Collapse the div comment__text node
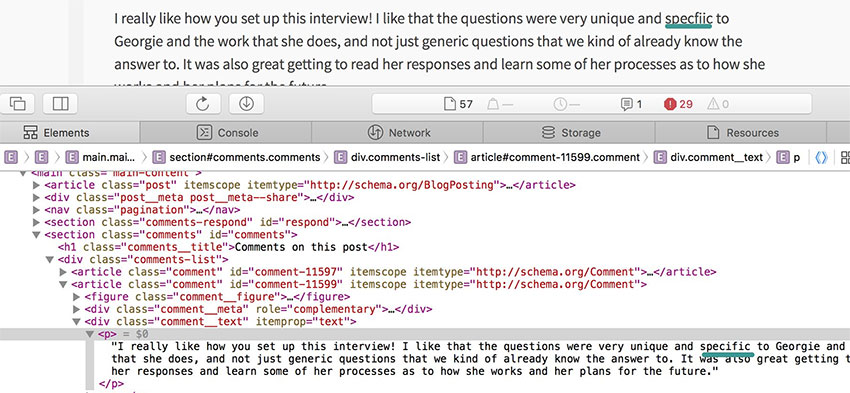Screen dimensions: 850x393 (76, 322)
